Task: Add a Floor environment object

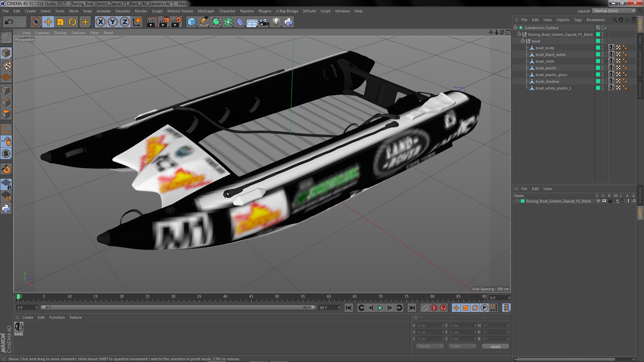Action: [252, 22]
